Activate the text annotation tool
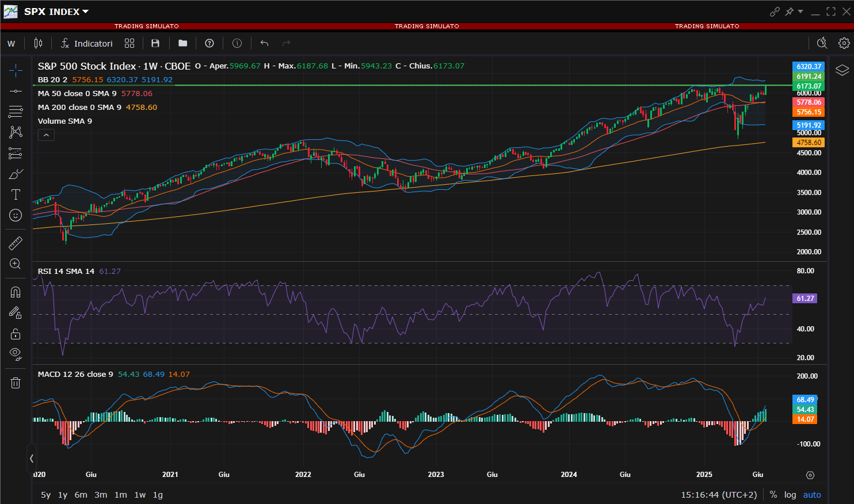Viewport: 854px width, 504px height. [x=16, y=194]
